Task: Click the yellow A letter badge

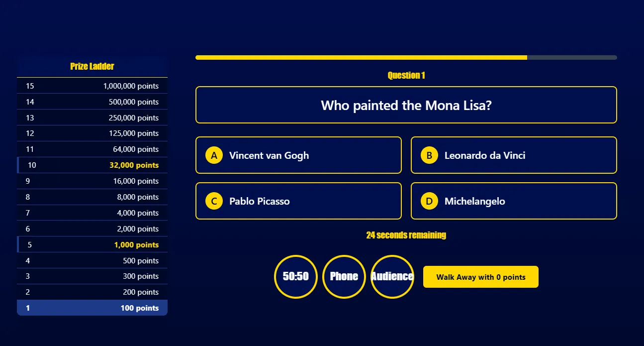Action: [214, 155]
